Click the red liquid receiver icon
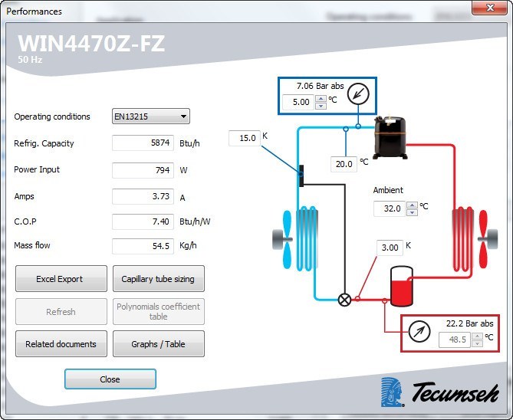The image size is (513, 420). [x=402, y=286]
